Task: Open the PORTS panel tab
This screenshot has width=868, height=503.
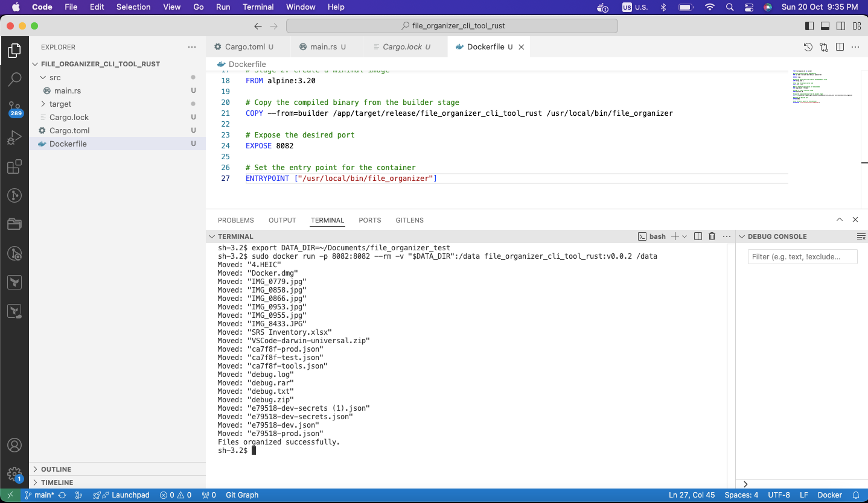Action: click(x=370, y=220)
